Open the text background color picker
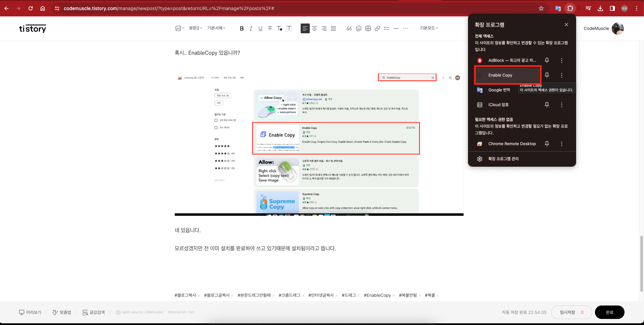Image resolution: width=644 pixels, height=325 pixels. tap(289, 29)
